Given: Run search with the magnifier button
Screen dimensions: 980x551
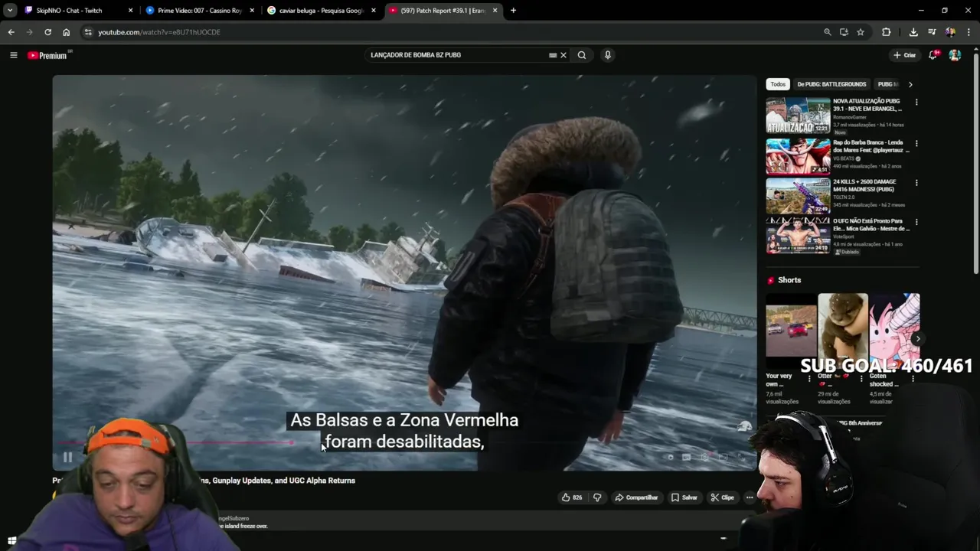Looking at the screenshot, I should pyautogui.click(x=582, y=55).
